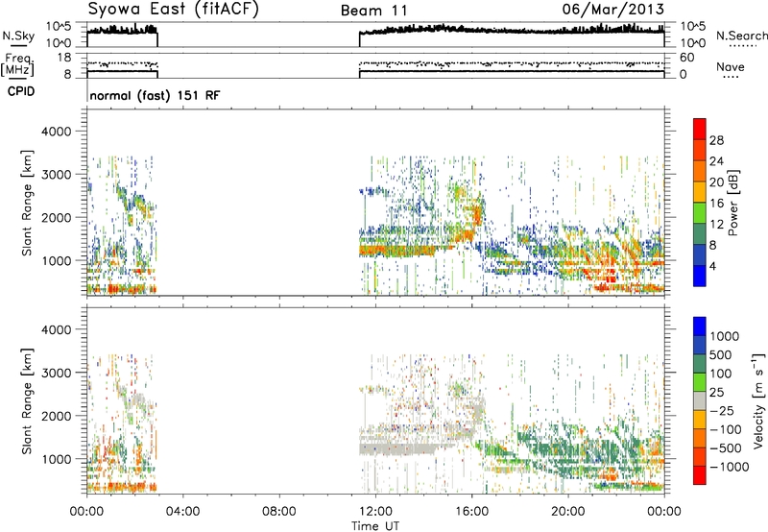Click '3000' on velocity panel range axis
This screenshot has width=768, height=532.
(x=56, y=373)
